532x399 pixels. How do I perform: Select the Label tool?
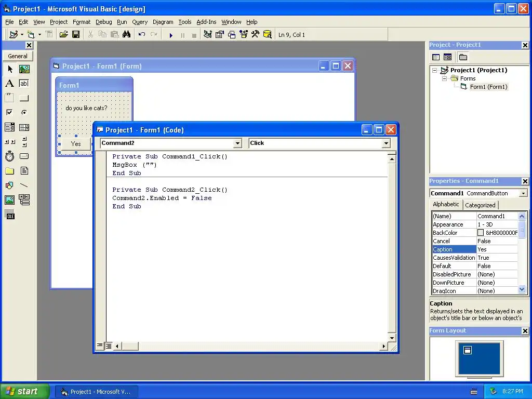tap(10, 84)
